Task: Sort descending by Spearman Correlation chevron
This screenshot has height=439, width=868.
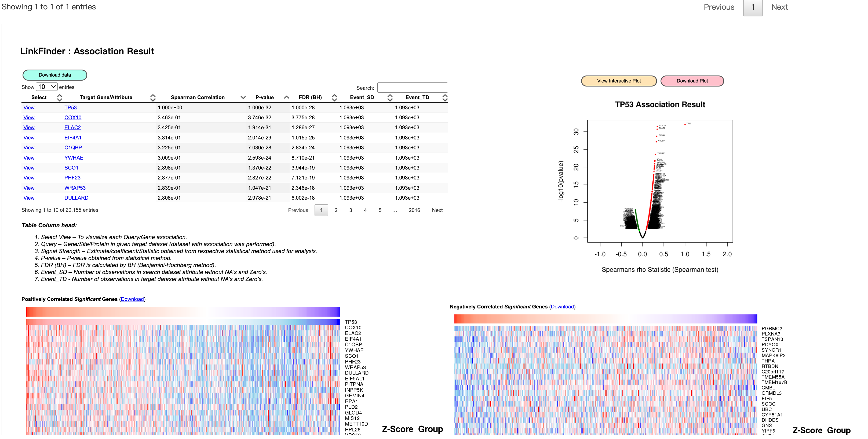Action: click(243, 98)
